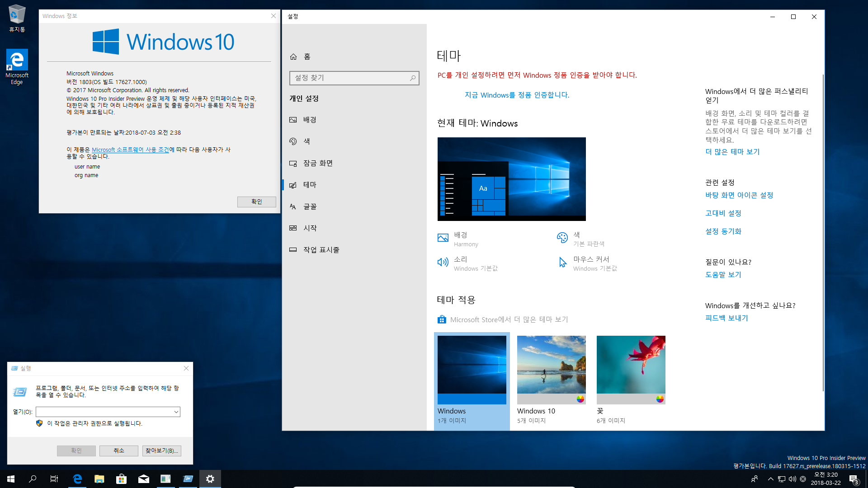Click the Settings gear taskbar icon
This screenshot has width=868, height=488.
[210, 479]
